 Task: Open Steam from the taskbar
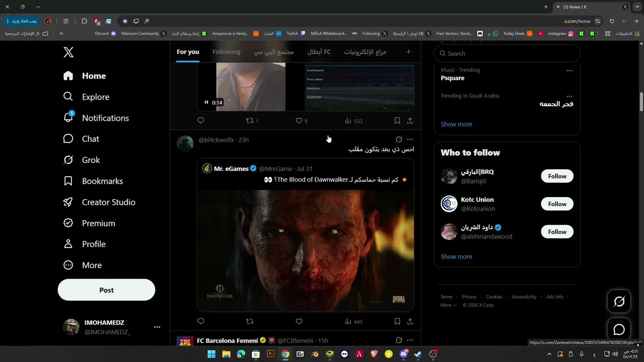click(418, 354)
